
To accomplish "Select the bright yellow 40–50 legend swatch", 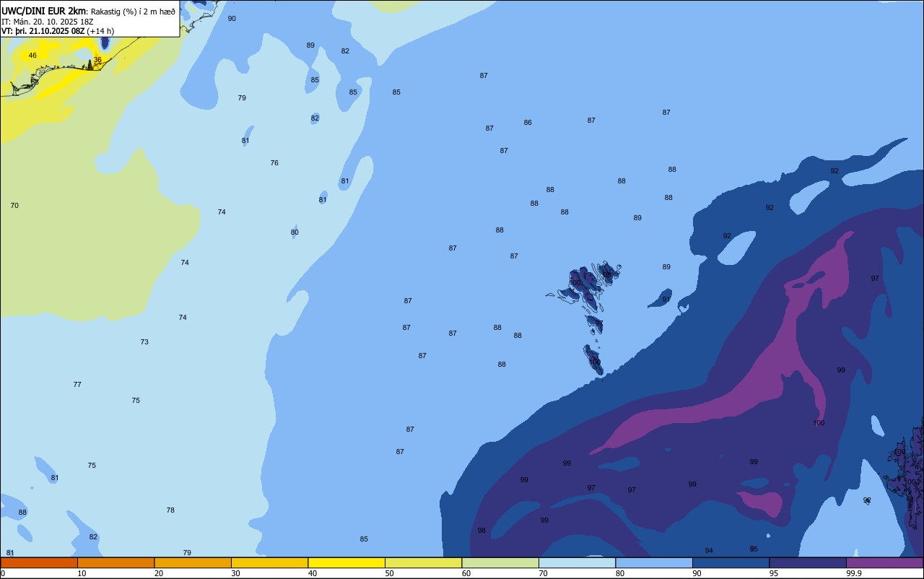I will [346, 562].
